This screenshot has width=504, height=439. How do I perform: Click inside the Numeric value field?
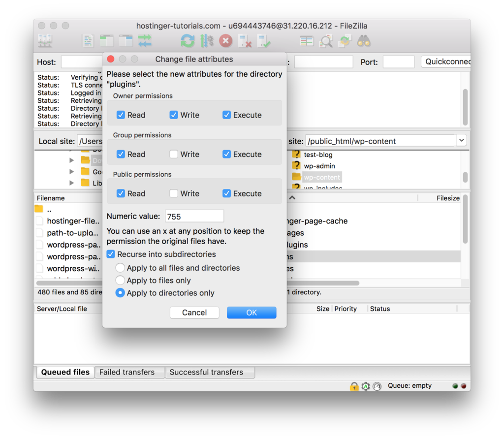(x=194, y=216)
